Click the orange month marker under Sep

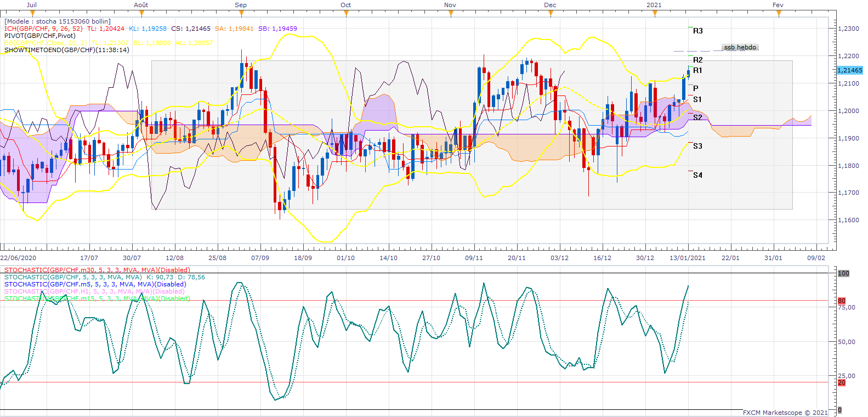[241, 13]
